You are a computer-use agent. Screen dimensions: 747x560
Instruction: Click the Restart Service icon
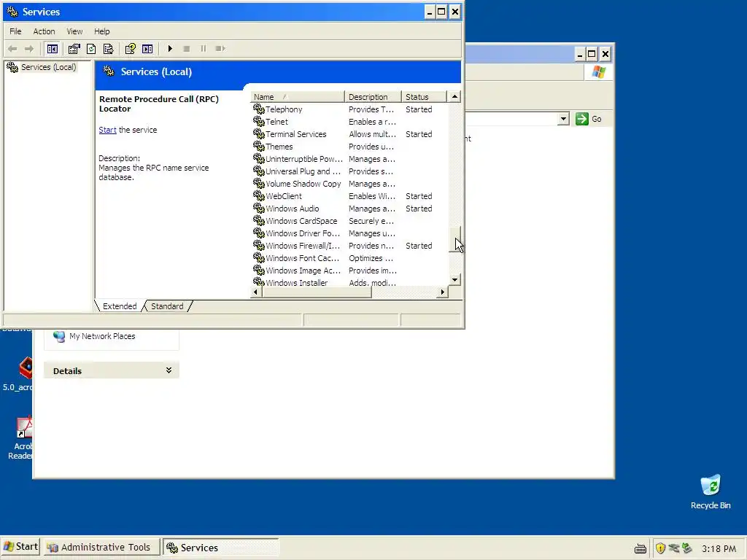click(220, 49)
